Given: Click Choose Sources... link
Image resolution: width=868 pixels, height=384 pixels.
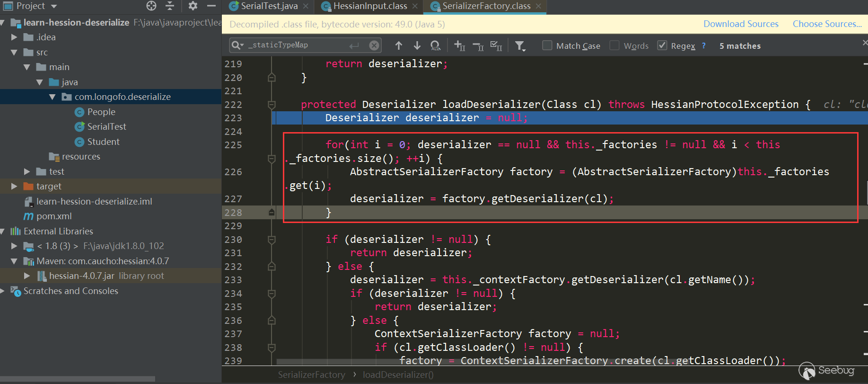Looking at the screenshot, I should pyautogui.click(x=827, y=24).
